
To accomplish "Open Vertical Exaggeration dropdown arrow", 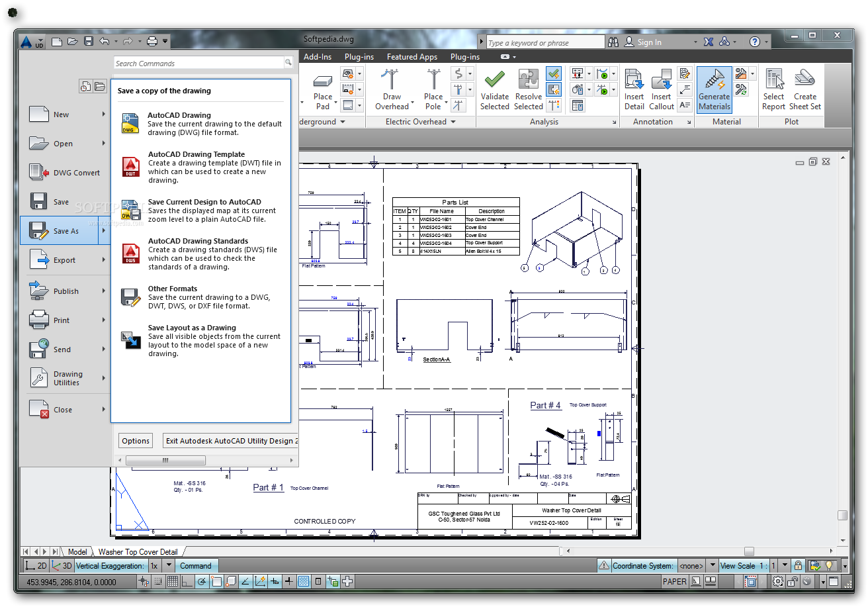I will [169, 566].
